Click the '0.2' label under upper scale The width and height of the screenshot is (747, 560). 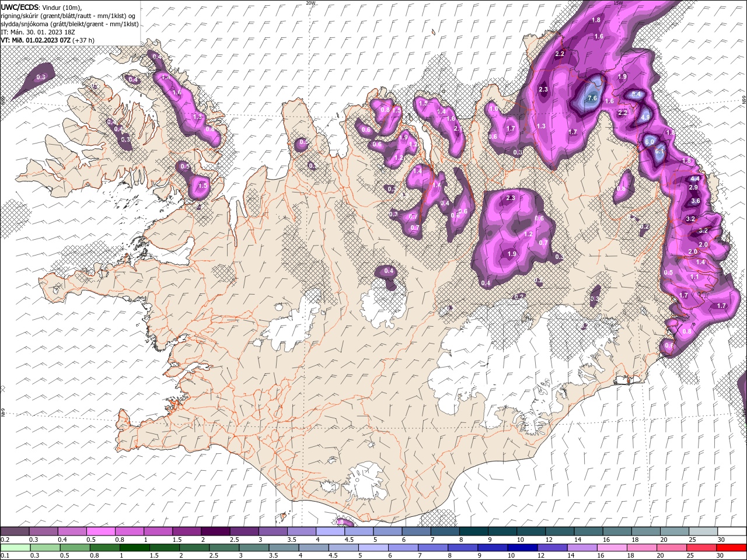tap(4, 540)
